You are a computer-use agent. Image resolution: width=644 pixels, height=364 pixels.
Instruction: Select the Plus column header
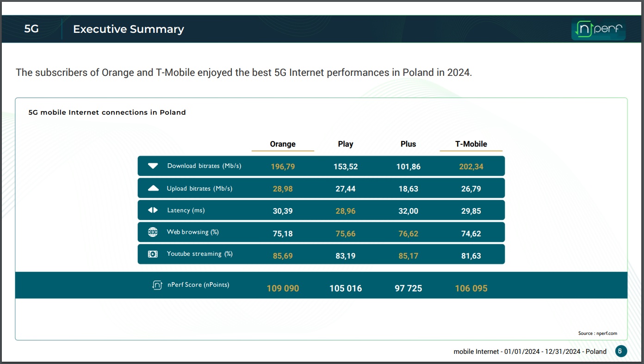pos(409,144)
